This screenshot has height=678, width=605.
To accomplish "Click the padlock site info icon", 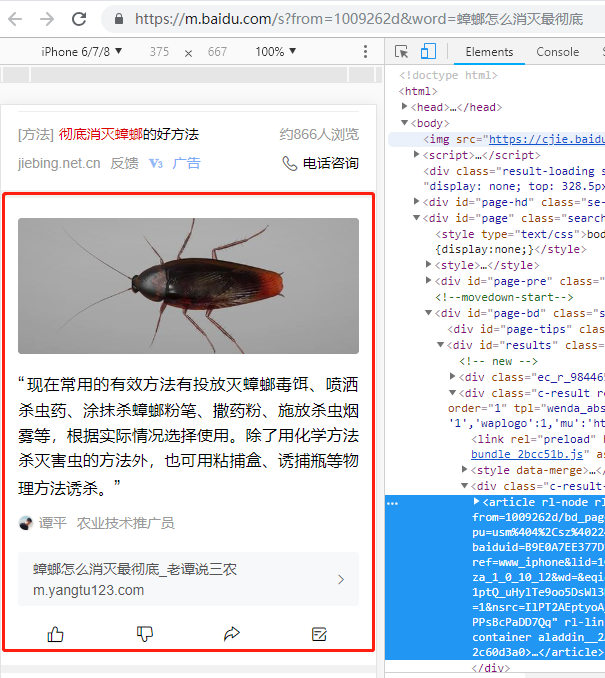I will [x=118, y=19].
